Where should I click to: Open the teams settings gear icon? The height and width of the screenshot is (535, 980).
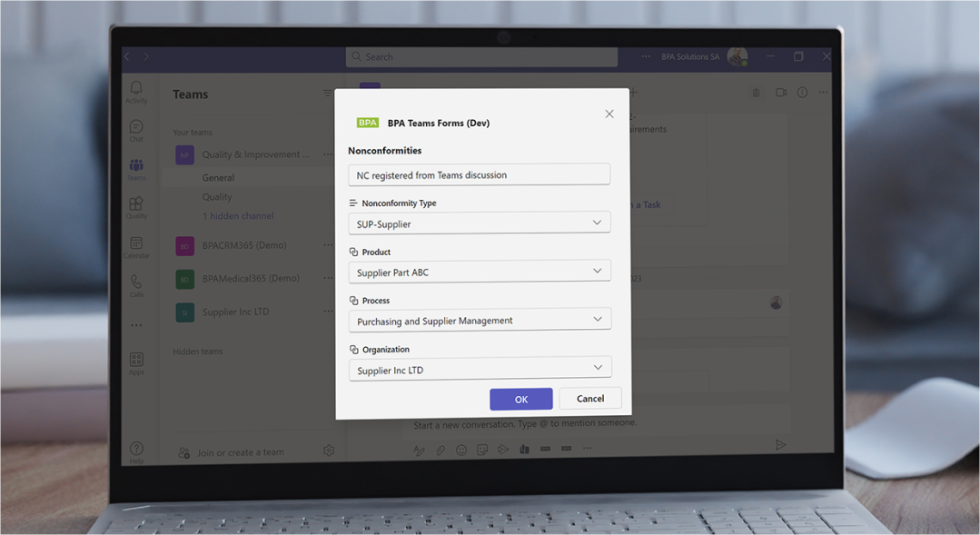point(329,450)
